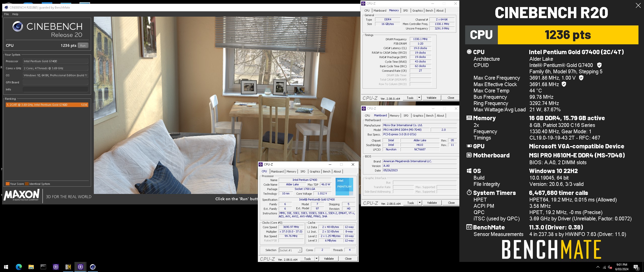Click the BenchMate System Timers clock icon
Screen dimensions: 644x272
tap(469, 193)
